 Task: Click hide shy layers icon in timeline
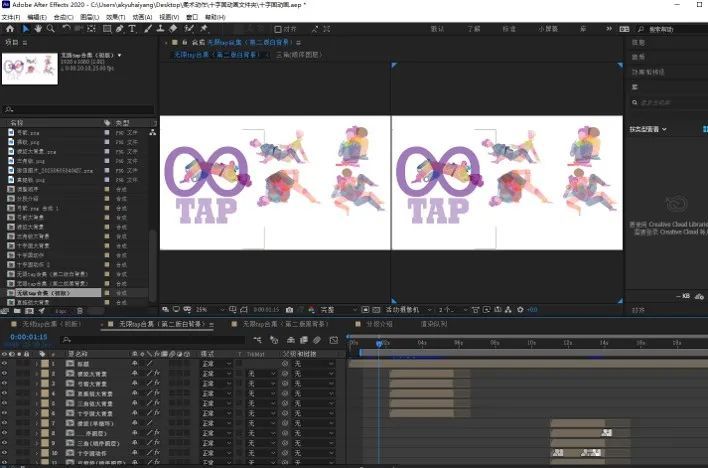pyautogui.click(x=291, y=340)
